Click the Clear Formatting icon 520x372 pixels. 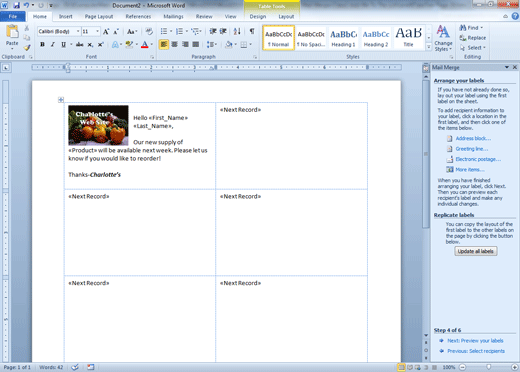pos(149,31)
